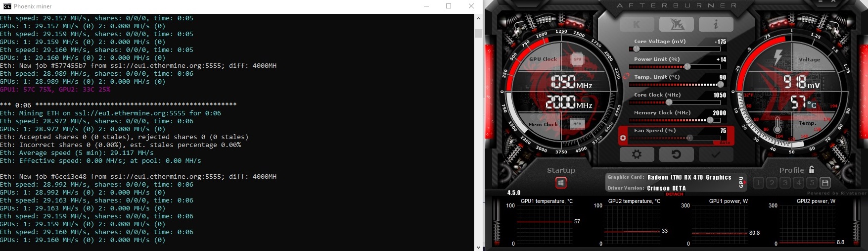Click 'Eth: Mining ETH on ssl://eu1.ethermine.org:5555' line
The image size is (868, 251).
pyautogui.click(x=110, y=113)
